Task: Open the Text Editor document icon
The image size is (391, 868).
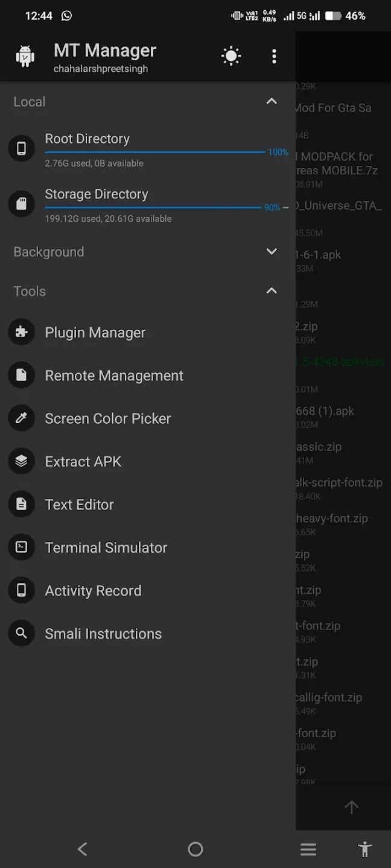Action: (x=21, y=505)
